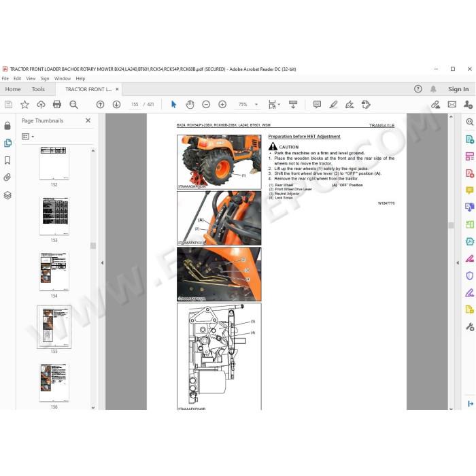Select page 156 thumbnail
The image size is (476, 476).
coord(54,382)
